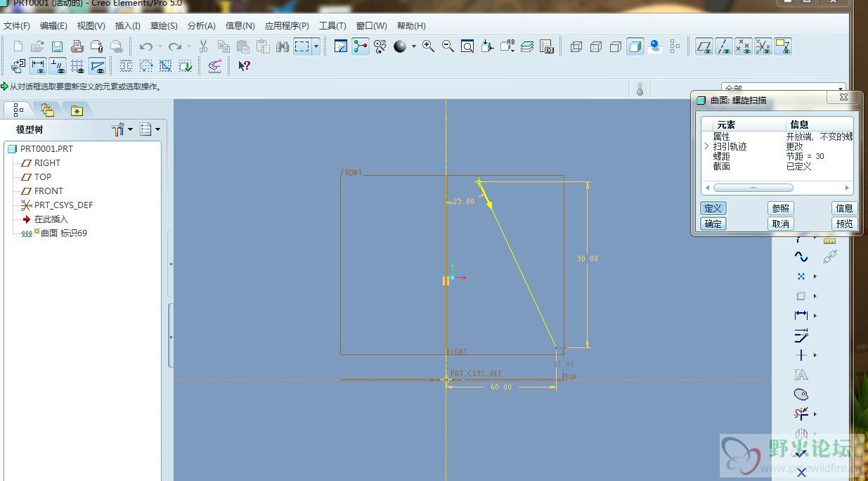Click the 定义 button in dialog

[713, 208]
